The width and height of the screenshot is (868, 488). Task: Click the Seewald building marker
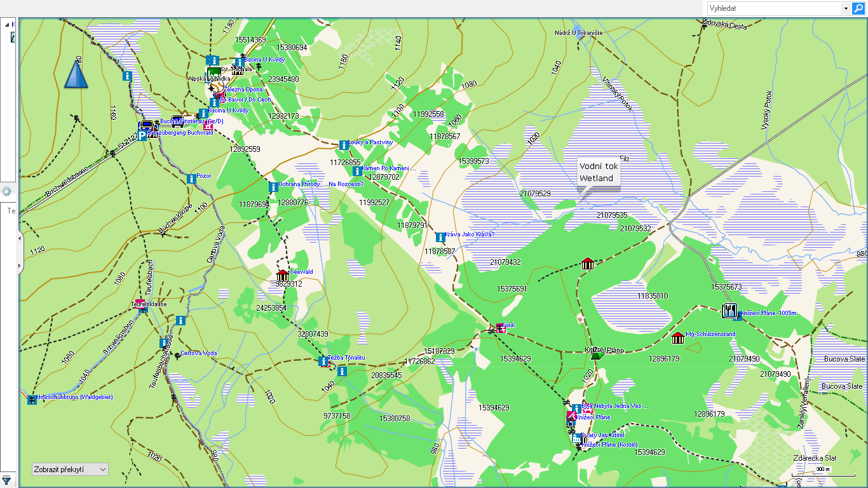283,275
